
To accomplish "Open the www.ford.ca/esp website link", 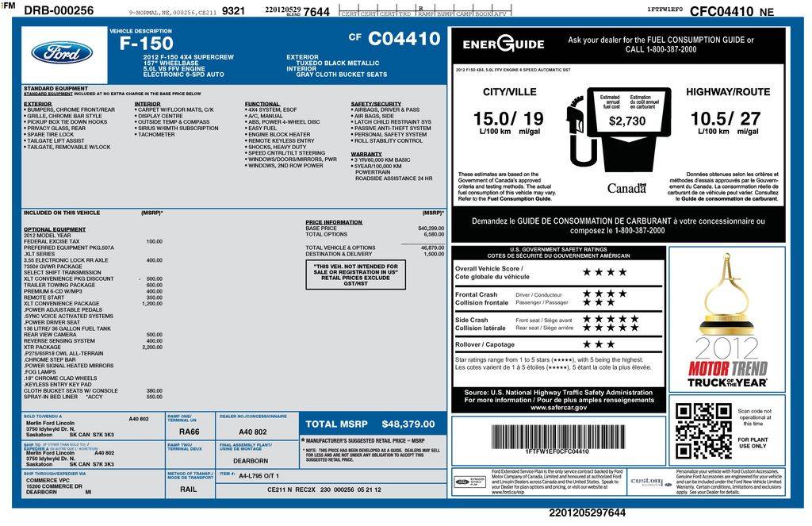I will click(x=507, y=493).
